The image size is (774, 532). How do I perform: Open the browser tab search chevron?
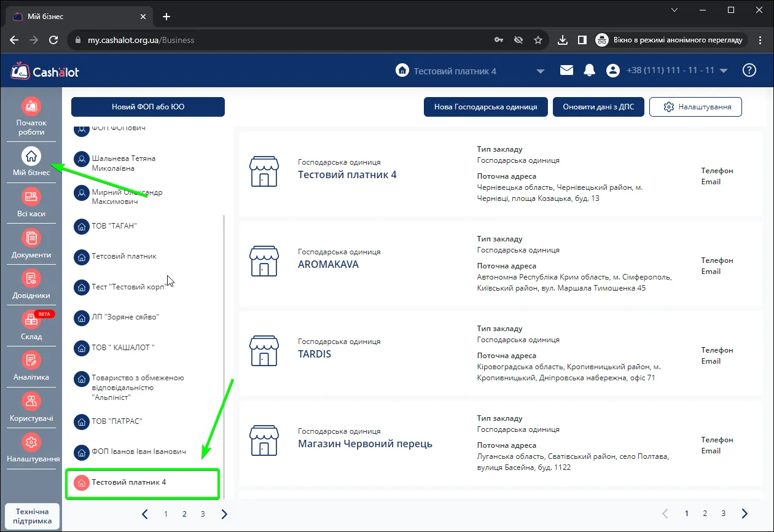674,10
